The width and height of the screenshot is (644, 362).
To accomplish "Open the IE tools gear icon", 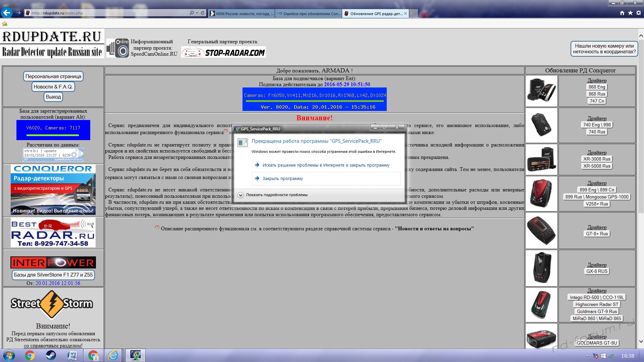I will click(x=638, y=13).
